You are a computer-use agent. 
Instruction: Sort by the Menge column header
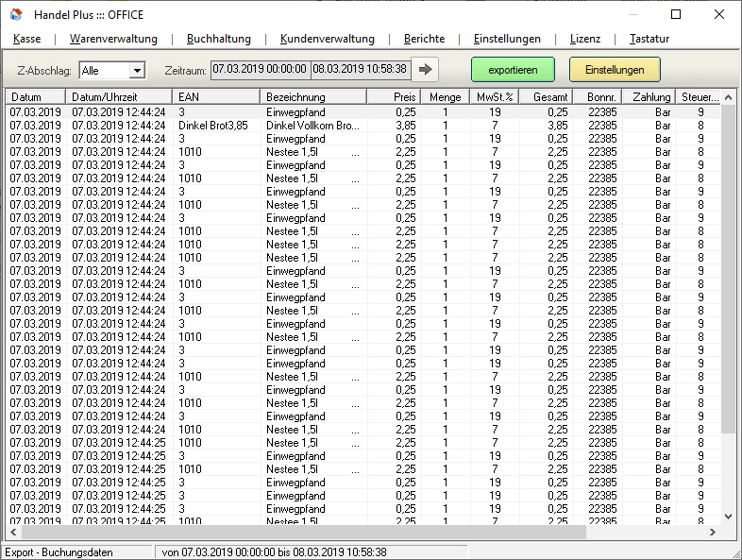(x=446, y=97)
